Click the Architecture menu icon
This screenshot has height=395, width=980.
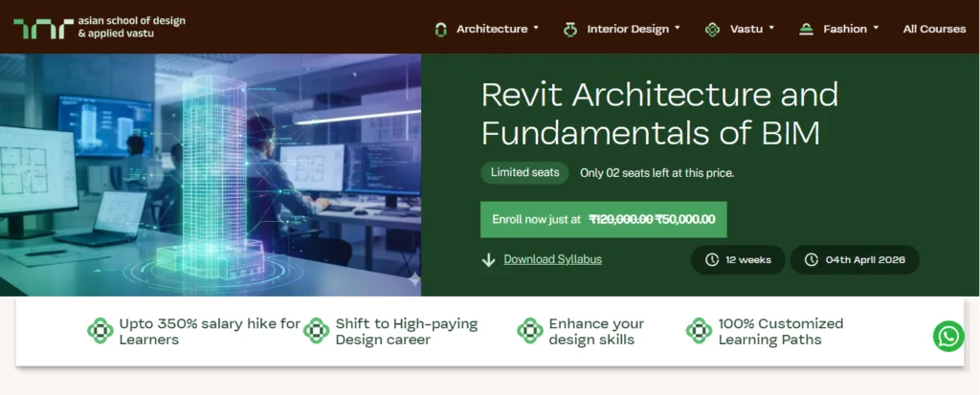tap(440, 30)
